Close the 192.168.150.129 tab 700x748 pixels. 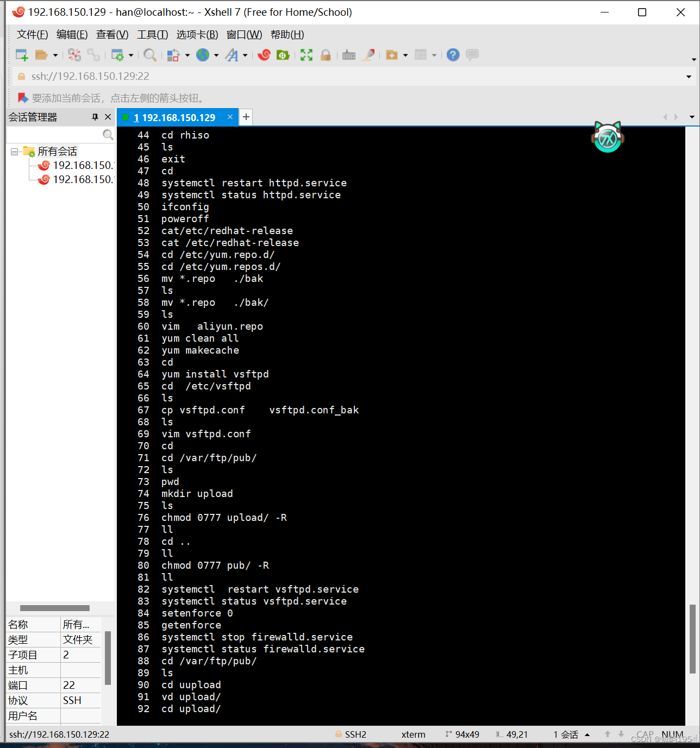(230, 117)
